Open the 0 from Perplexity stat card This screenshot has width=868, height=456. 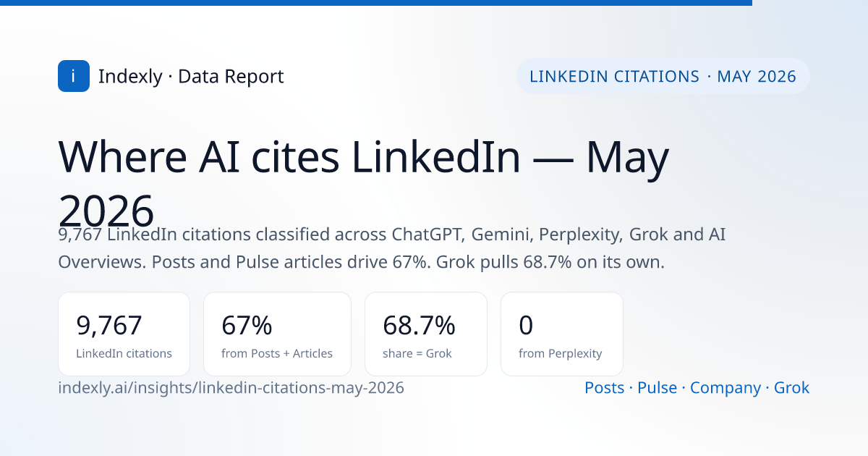click(562, 334)
